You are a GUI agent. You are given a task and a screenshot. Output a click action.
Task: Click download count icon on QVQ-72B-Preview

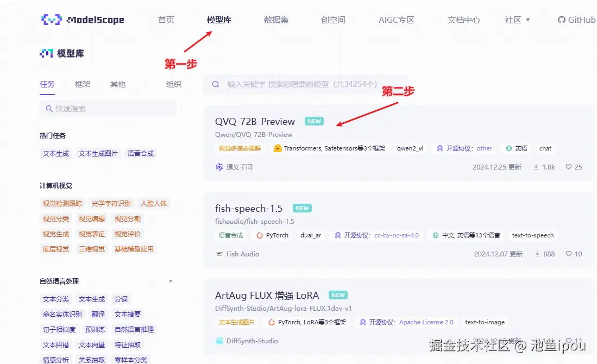(536, 167)
